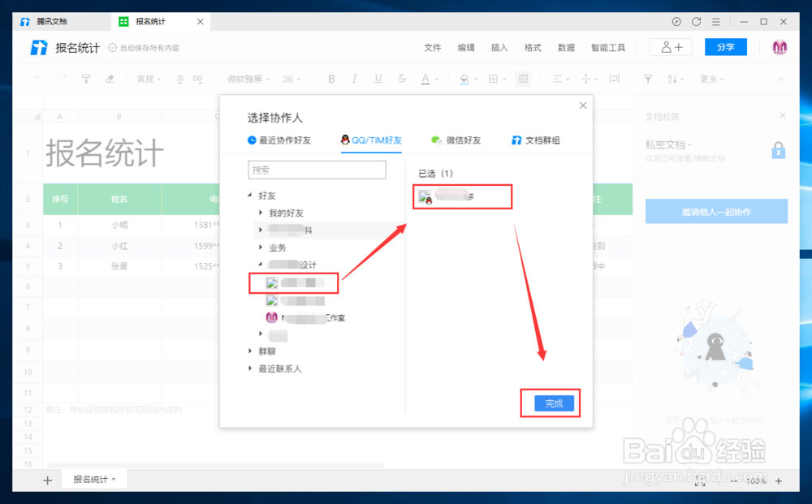Viewport: 812px width, 504px height.
Task: Toggle underline formatting
Action: pos(378,79)
